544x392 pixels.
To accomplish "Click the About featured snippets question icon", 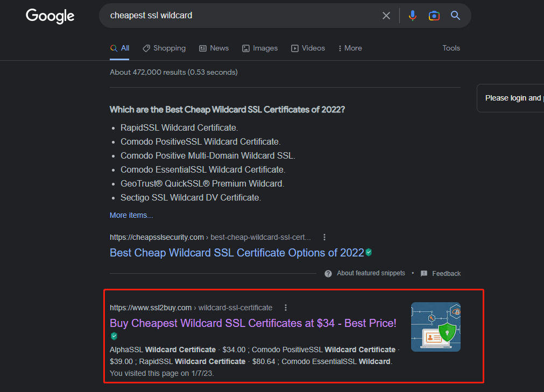I will 328,274.
